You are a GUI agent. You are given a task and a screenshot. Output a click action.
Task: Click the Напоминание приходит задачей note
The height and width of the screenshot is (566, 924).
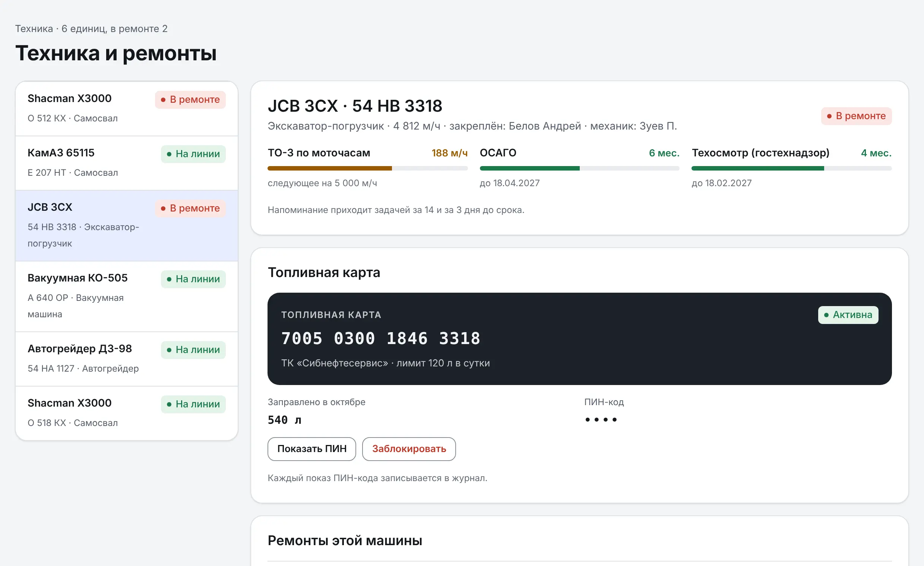tap(396, 210)
